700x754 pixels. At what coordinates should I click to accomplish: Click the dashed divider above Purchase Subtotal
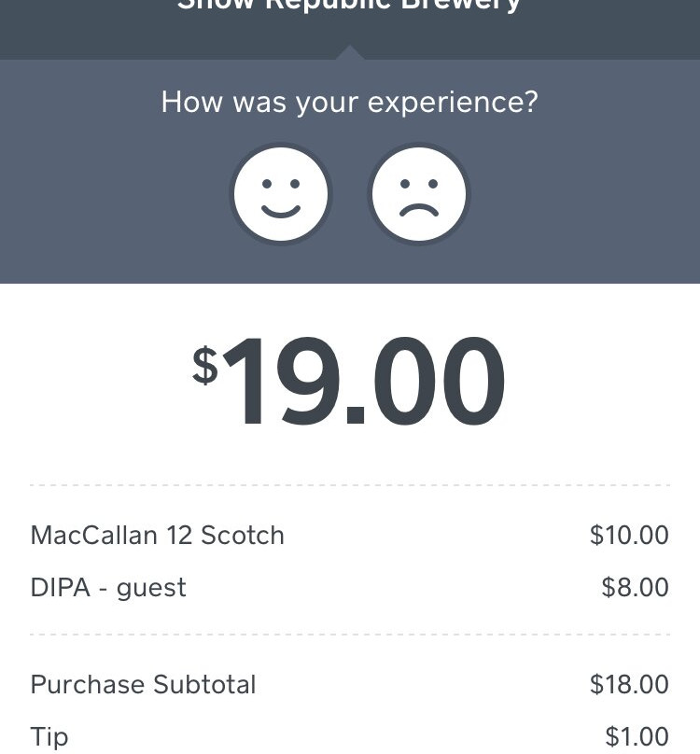349,635
